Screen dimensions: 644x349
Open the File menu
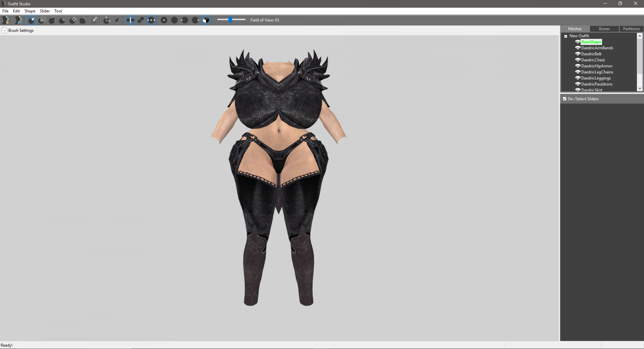[5, 11]
